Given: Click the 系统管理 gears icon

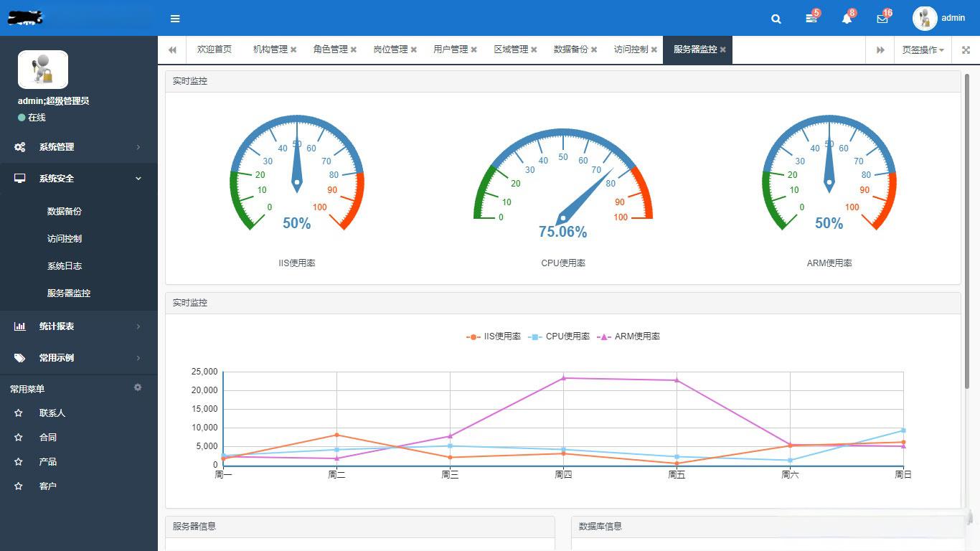Looking at the screenshot, I should pos(20,147).
